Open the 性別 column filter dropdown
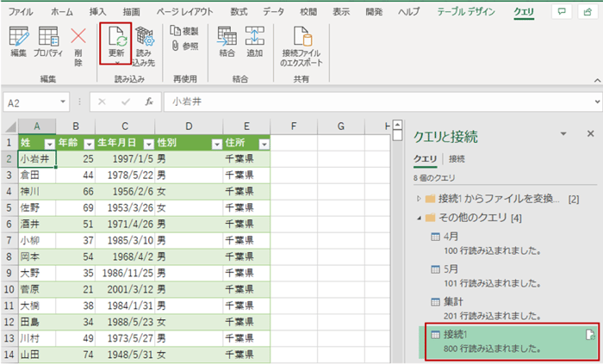603x364 pixels. (x=217, y=144)
